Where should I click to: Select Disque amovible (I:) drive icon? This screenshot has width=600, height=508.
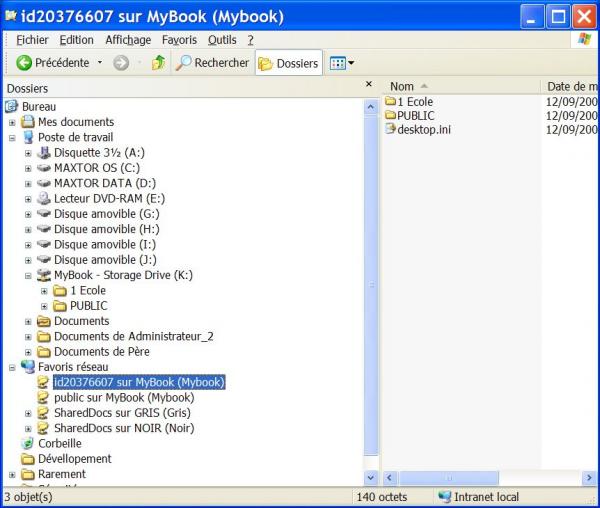point(44,244)
